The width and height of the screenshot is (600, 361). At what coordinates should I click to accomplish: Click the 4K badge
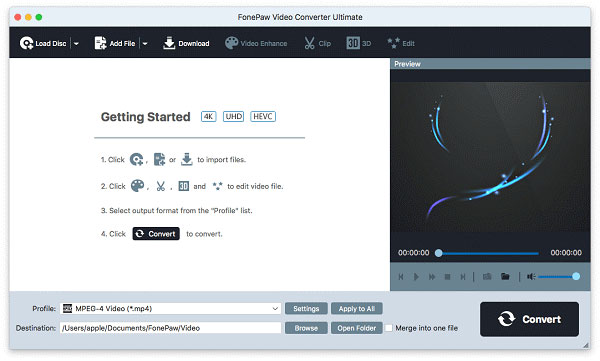click(x=209, y=116)
